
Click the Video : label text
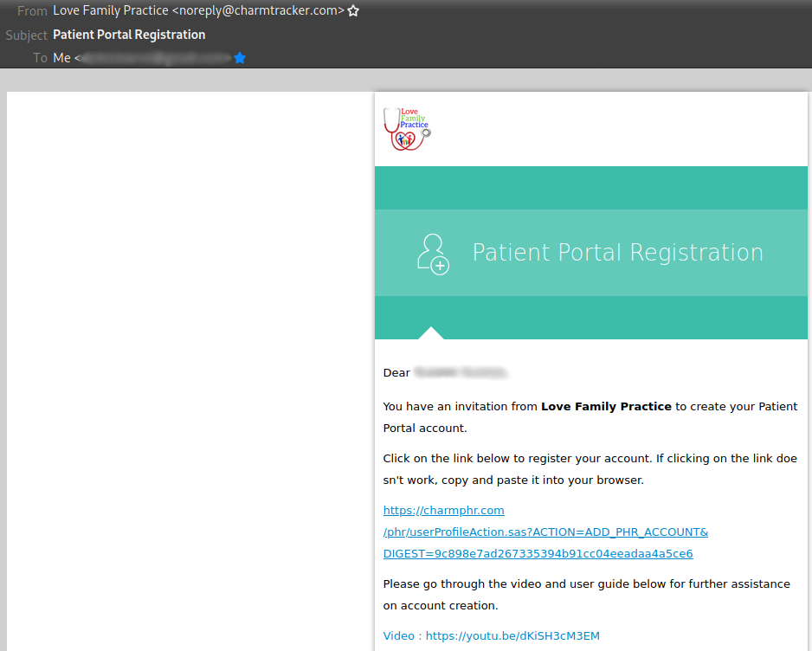pos(403,636)
